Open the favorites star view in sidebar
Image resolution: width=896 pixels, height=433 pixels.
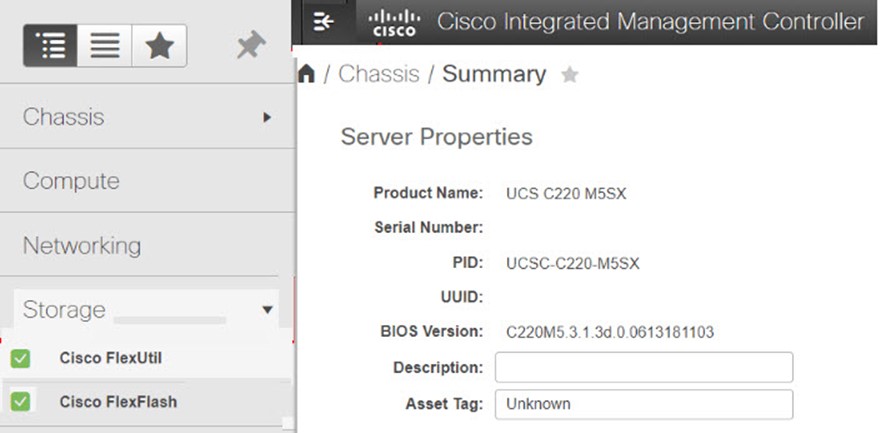[x=159, y=46]
